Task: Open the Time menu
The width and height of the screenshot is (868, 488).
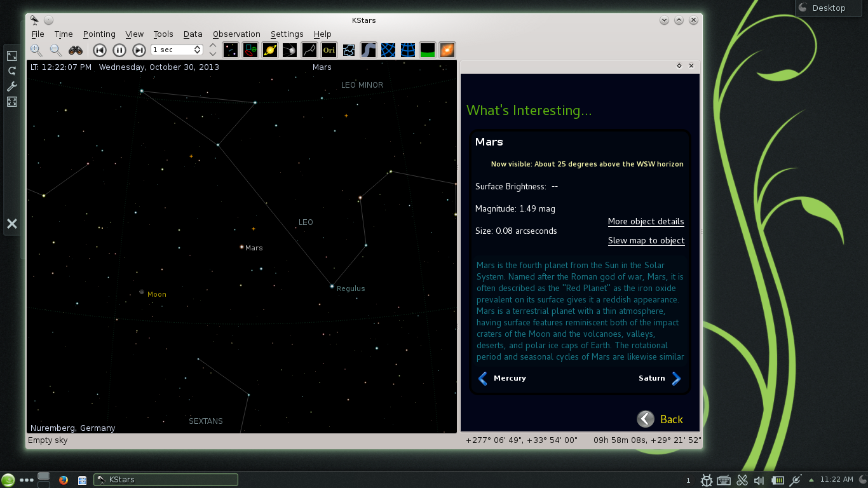Action: 64,34
